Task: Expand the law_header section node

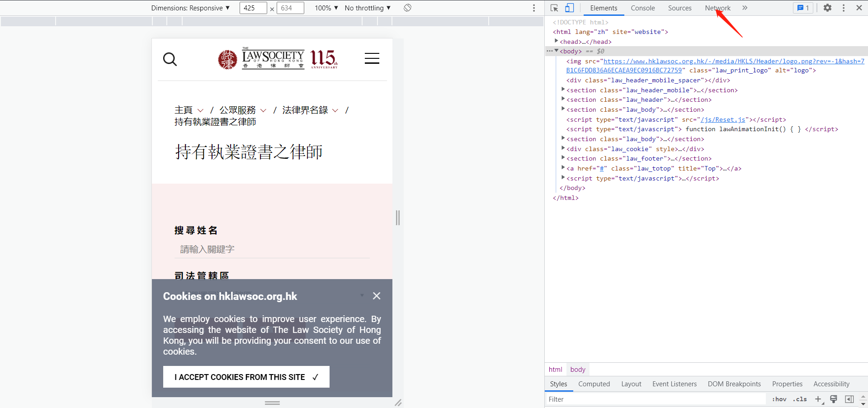Action: pos(563,99)
